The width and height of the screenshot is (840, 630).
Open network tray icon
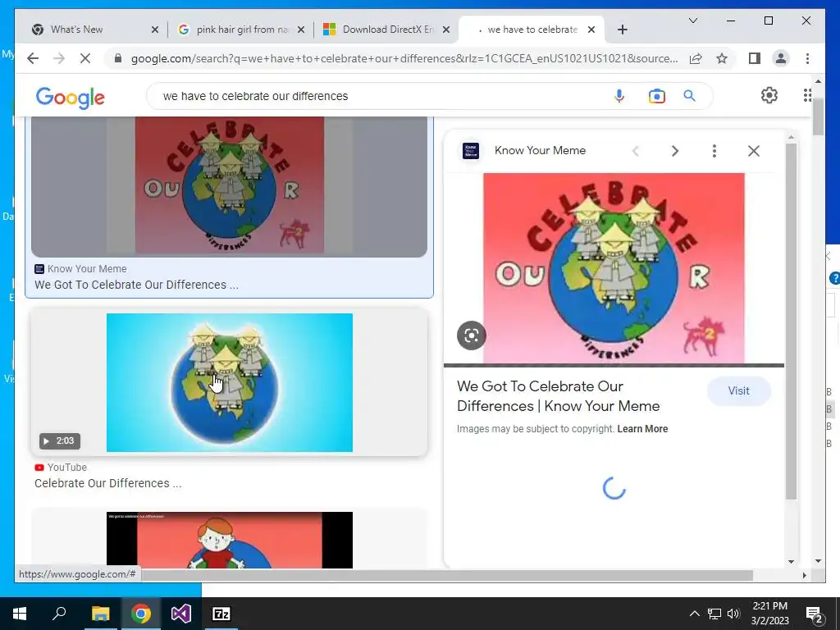714,614
